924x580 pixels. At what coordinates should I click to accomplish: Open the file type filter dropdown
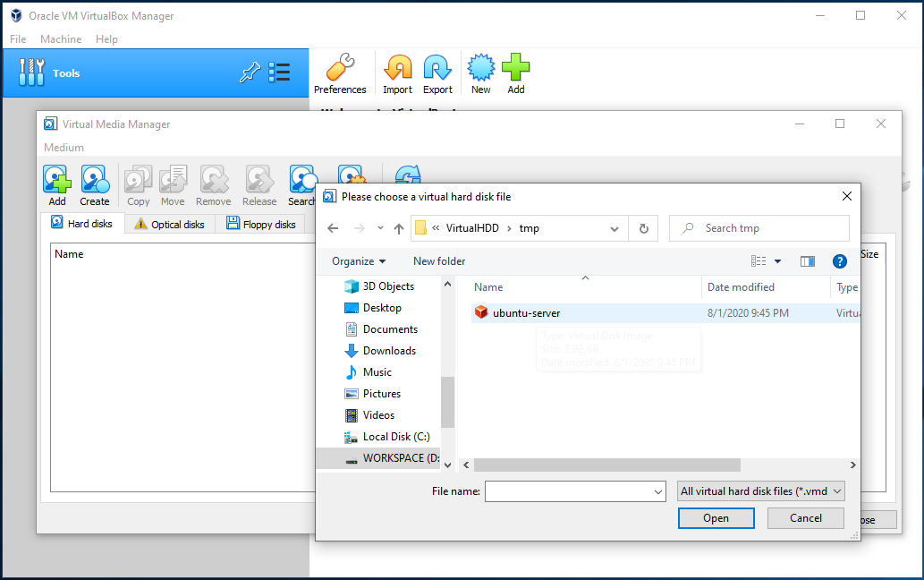(761, 491)
